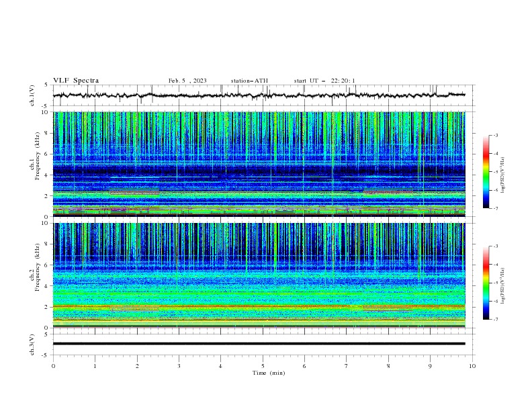Click time axis tick label "10"
The image size is (532, 411).
pyautogui.click(x=472, y=366)
